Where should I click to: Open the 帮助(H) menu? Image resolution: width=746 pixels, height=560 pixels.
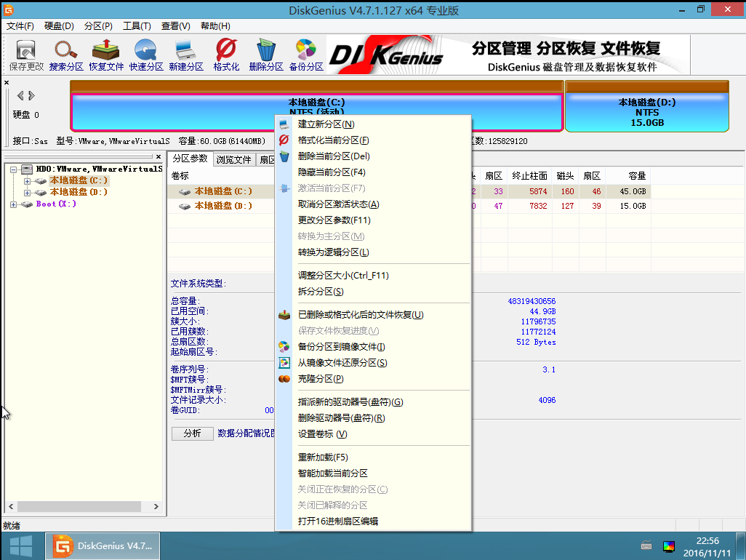(x=215, y=26)
